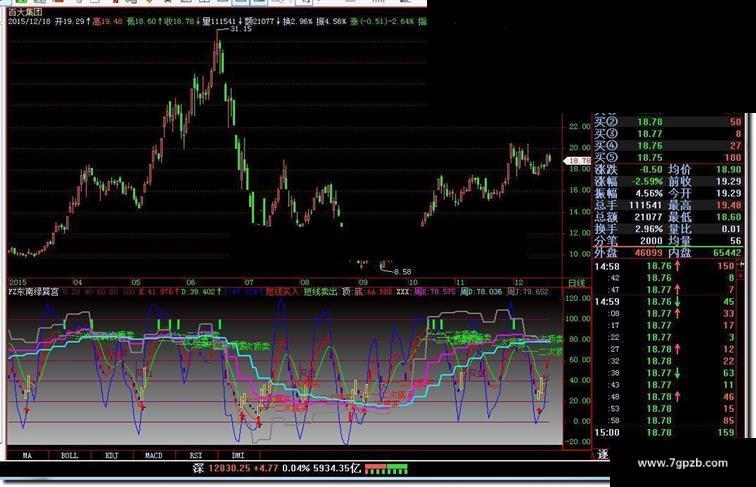Select the 买⑤ bid row

coord(669,158)
